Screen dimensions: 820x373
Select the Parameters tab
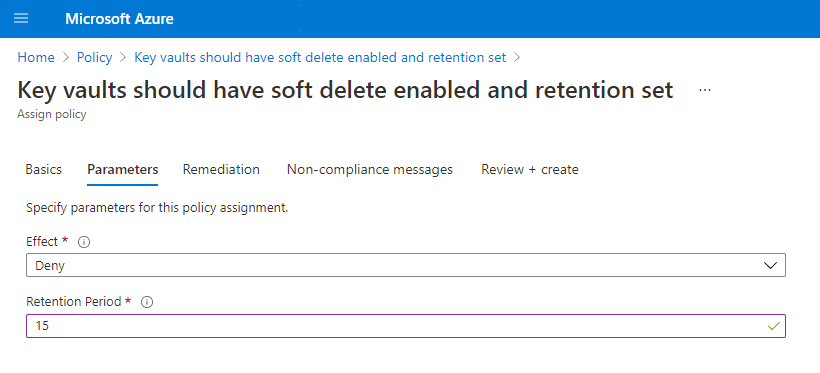point(123,169)
